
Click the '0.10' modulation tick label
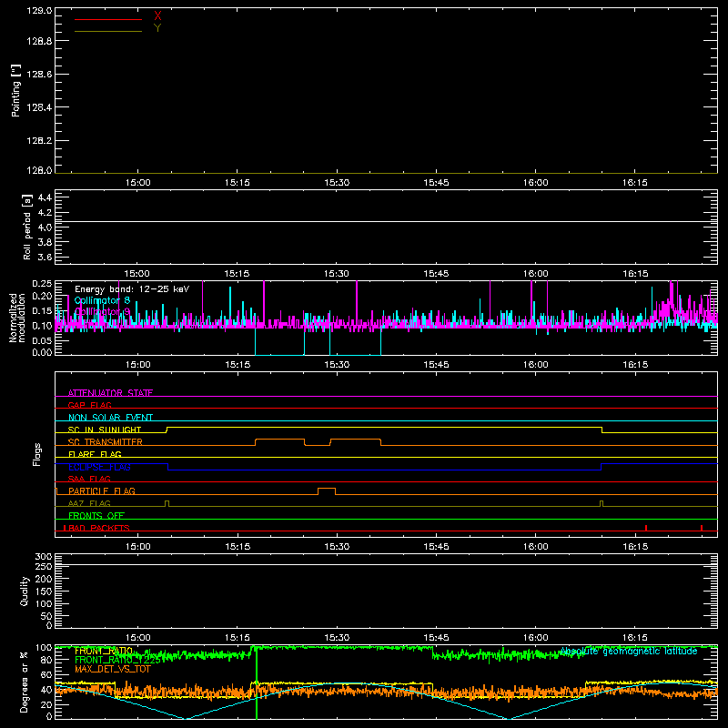pyautogui.click(x=42, y=326)
